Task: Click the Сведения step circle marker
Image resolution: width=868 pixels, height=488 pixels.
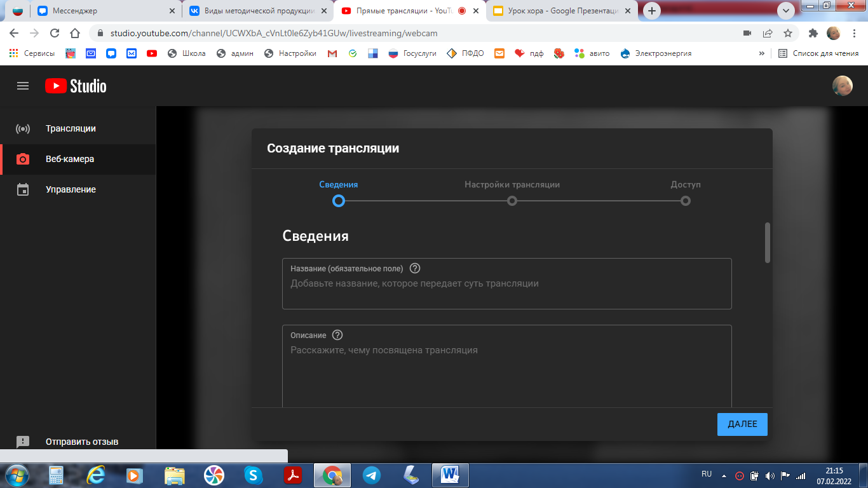Action: pos(339,201)
